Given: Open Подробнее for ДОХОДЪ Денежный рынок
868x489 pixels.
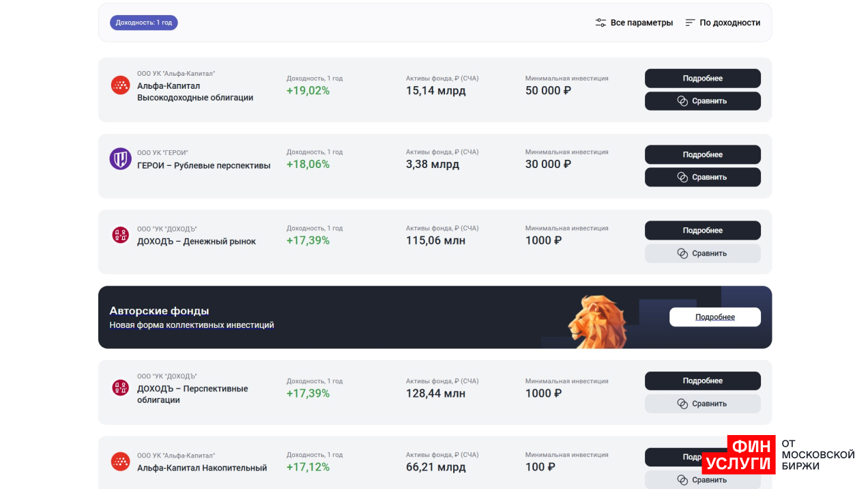Looking at the screenshot, I should [703, 230].
